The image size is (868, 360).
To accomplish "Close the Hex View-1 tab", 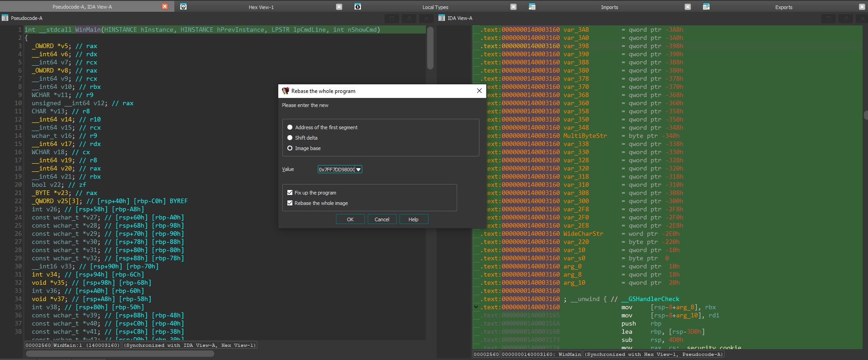I will (339, 7).
